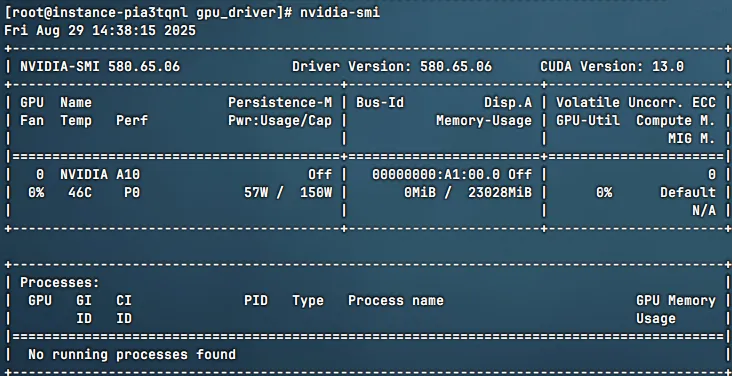Screen dimensions: 732x376
Task: Click the Pwr:Usage/Cap header
Action: coord(280,121)
